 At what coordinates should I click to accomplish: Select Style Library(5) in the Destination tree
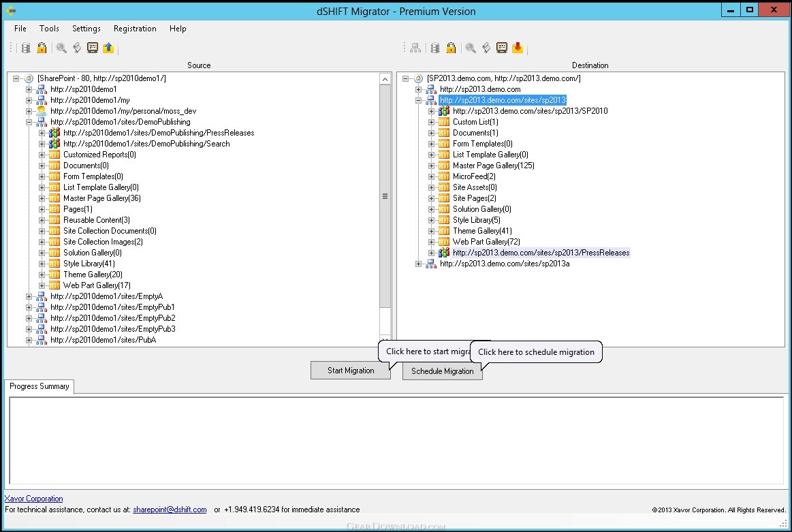pyautogui.click(x=476, y=220)
